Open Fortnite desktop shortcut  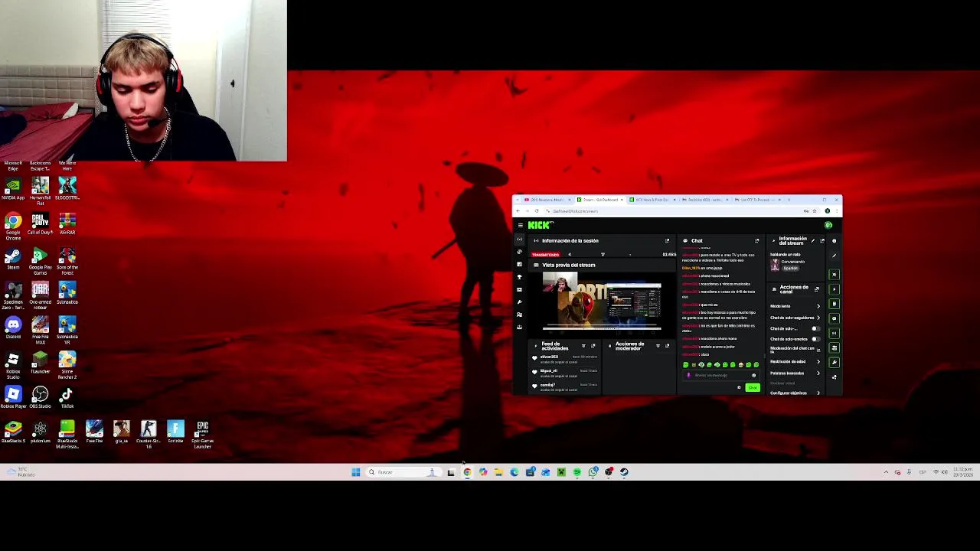[175, 432]
